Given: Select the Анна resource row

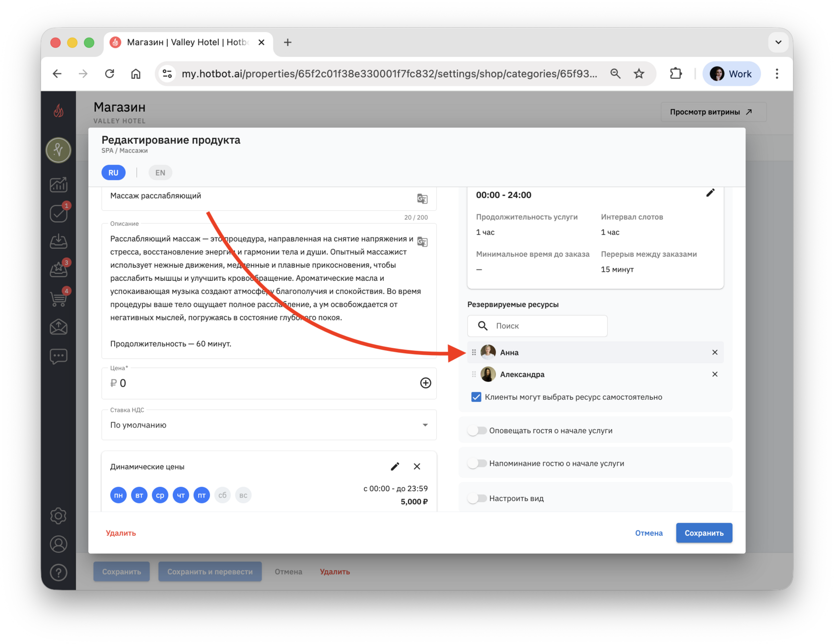Looking at the screenshot, I should click(595, 352).
